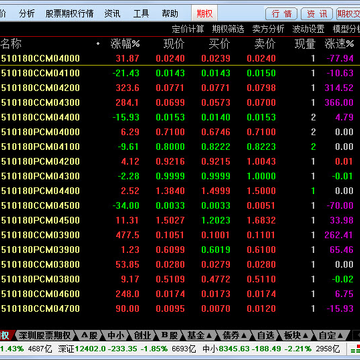Select the row 510180PCM03900
The image size is (360, 360).
(x=180, y=250)
